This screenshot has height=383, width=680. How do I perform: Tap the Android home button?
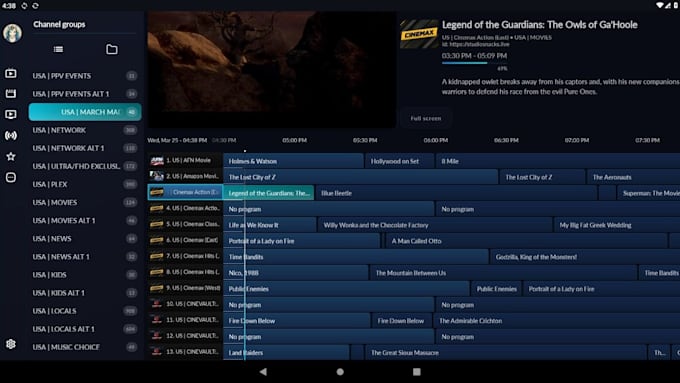click(340, 372)
